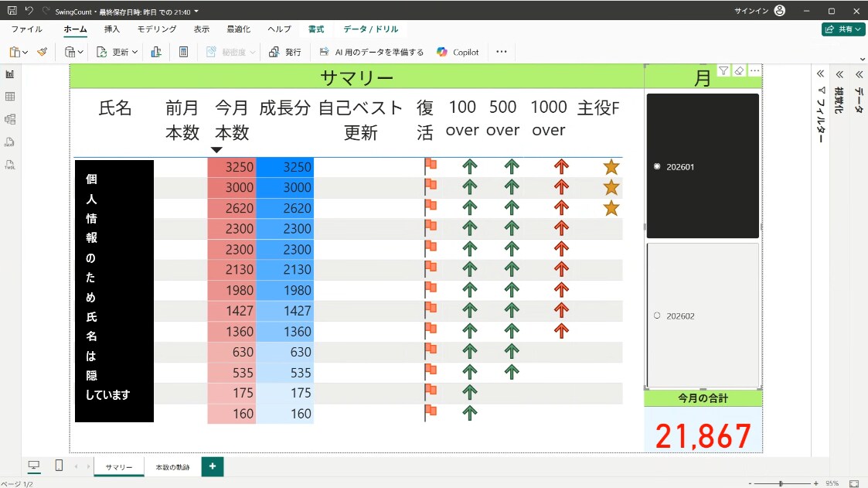
Task: Switch to table view in the sidebar
Action: (x=10, y=97)
